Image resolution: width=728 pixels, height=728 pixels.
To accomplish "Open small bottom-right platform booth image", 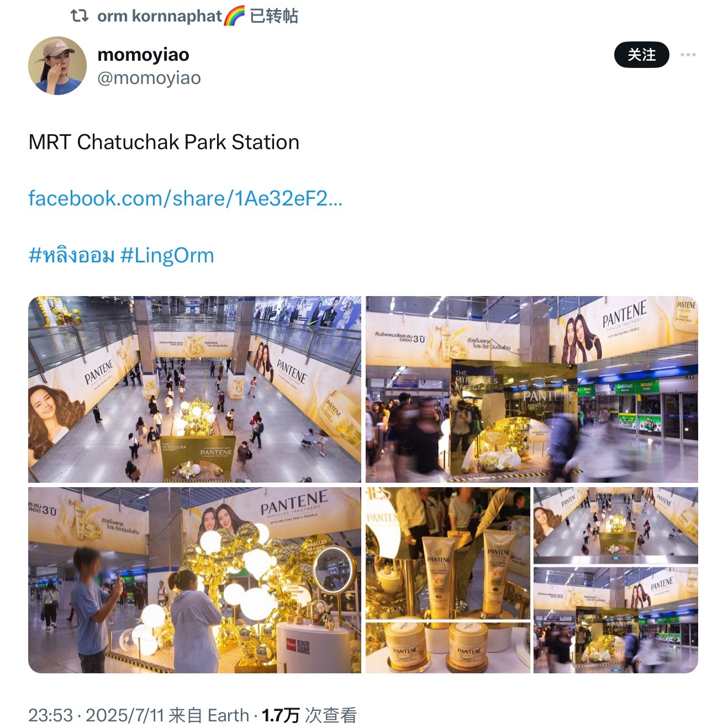I will [615, 620].
